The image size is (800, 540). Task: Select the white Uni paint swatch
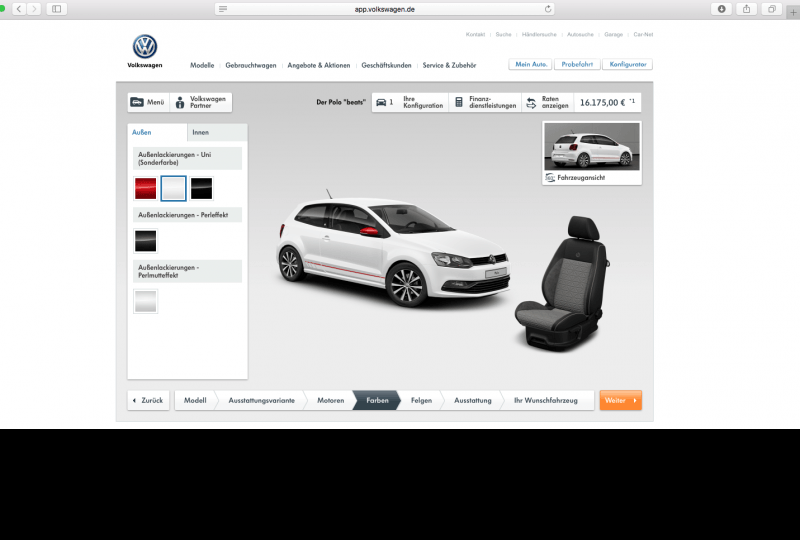point(173,188)
